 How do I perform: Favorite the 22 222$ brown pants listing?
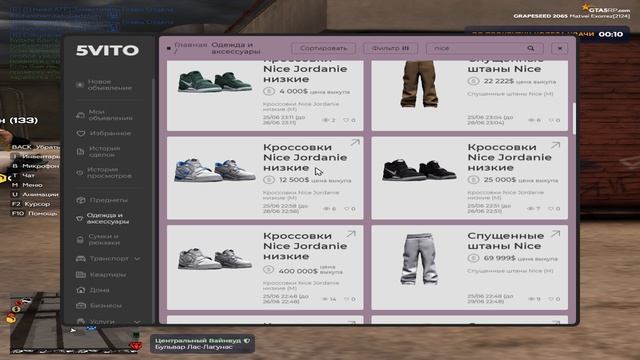[551, 120]
